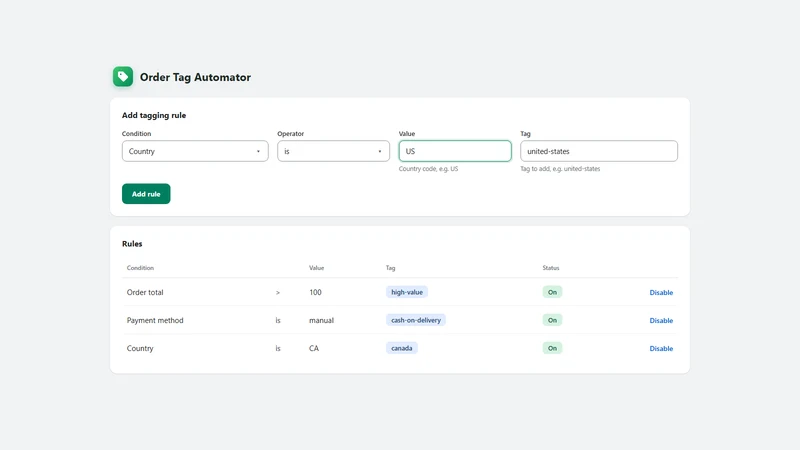The image size is (800, 450).
Task: Click the Tag column header in Rules table
Action: point(390,268)
